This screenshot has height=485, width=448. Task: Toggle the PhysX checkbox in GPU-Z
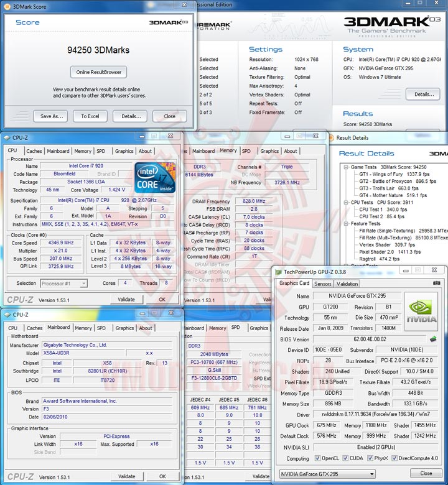[370, 458]
